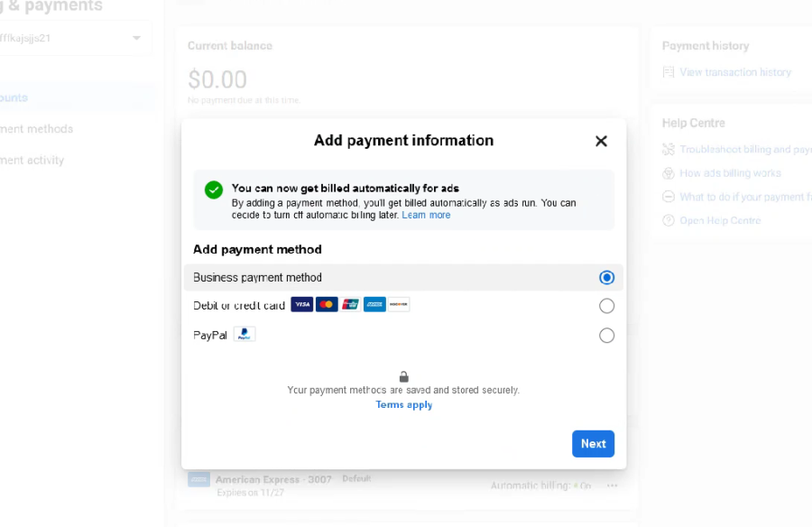
Task: Click the padlock security icon
Action: coord(404,376)
